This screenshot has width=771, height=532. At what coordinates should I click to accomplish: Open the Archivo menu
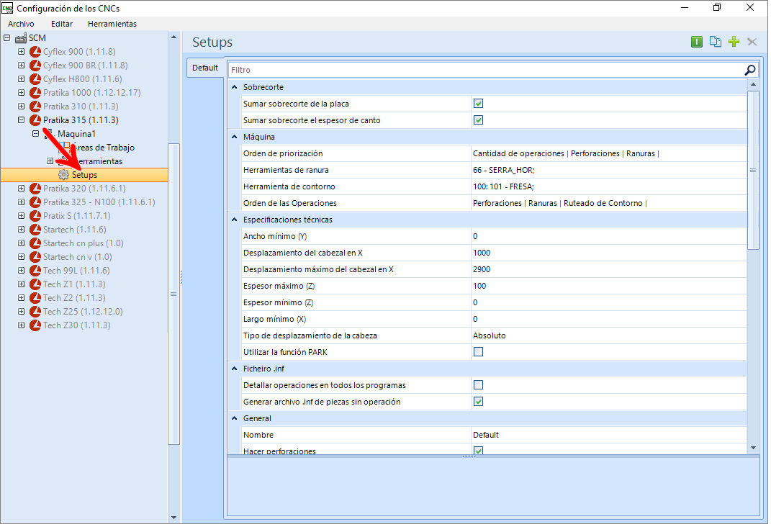pos(21,24)
